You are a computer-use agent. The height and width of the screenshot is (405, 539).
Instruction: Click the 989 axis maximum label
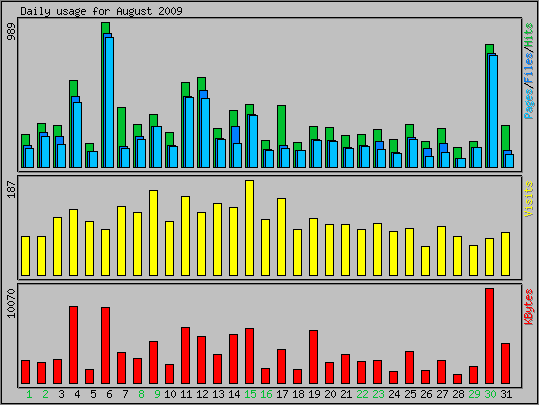coord(11,32)
